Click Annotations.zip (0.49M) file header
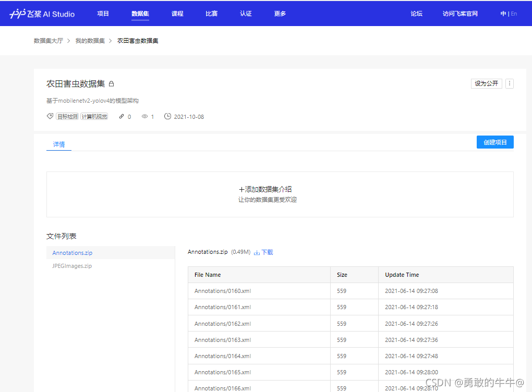The width and height of the screenshot is (532, 392). point(219,252)
